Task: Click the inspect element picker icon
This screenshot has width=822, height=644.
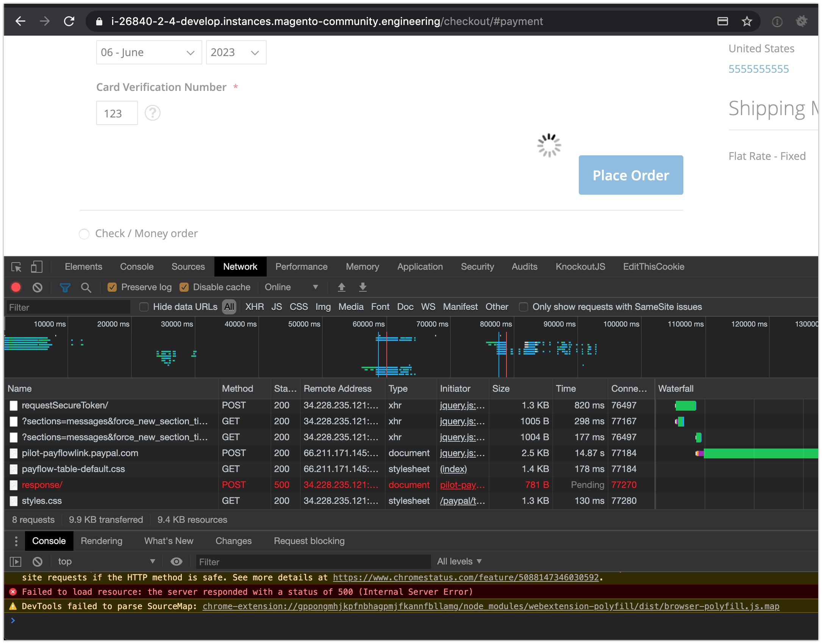Action: pyautogui.click(x=16, y=267)
